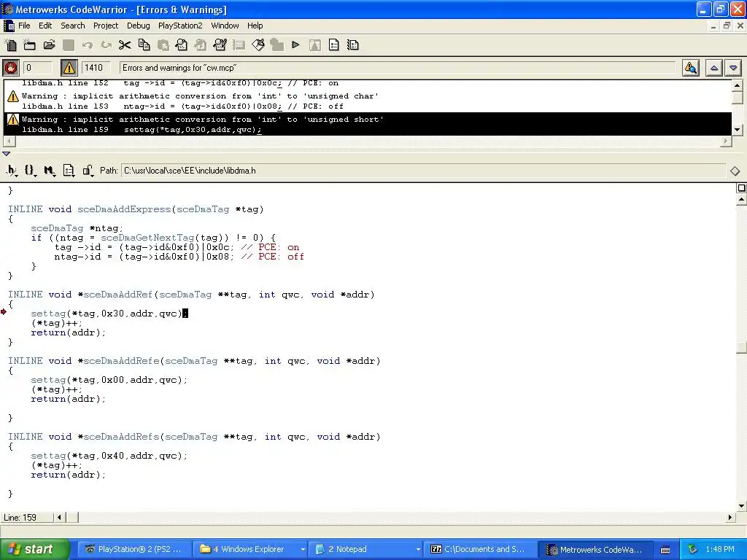Click the Make/Compile pencil toolbar icon
747x560 pixels.
coord(258,45)
